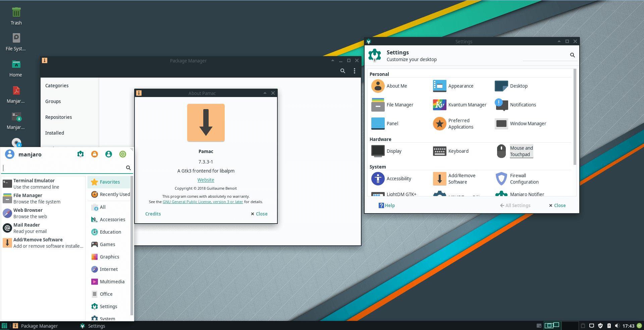644x330 pixels.
Task: Select Graphics category in menu
Action: click(109, 257)
